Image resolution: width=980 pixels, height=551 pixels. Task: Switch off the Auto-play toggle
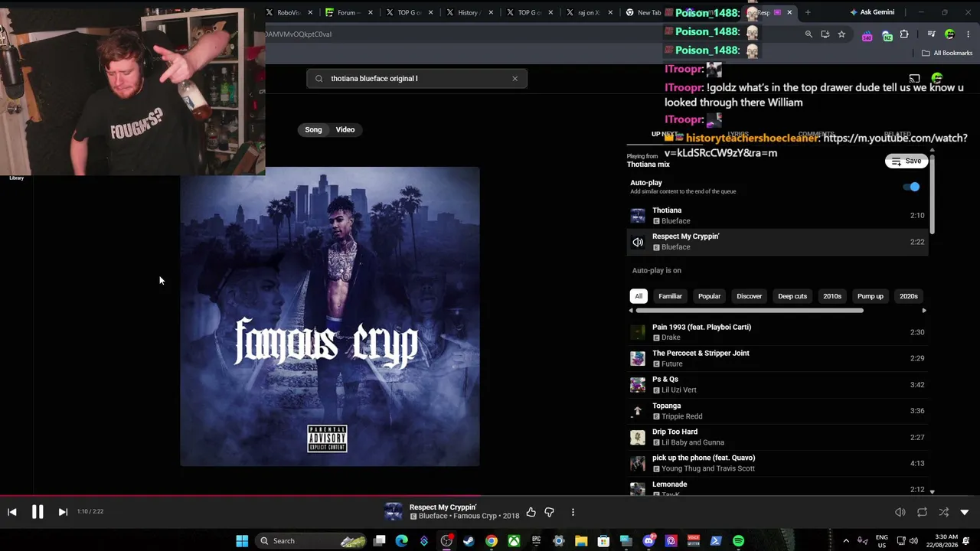tap(911, 187)
